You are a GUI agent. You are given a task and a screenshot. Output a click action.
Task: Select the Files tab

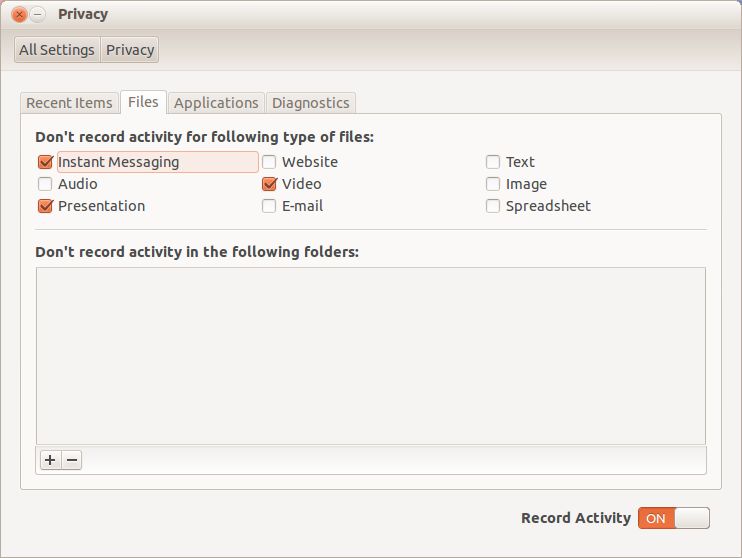[x=143, y=102]
